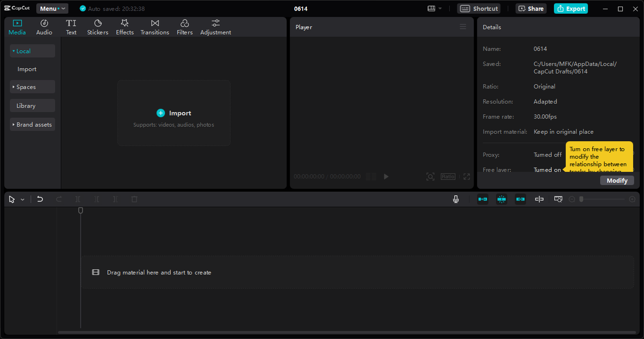This screenshot has width=644, height=339.
Task: Click the 'Drag material here' track area
Action: (x=357, y=272)
